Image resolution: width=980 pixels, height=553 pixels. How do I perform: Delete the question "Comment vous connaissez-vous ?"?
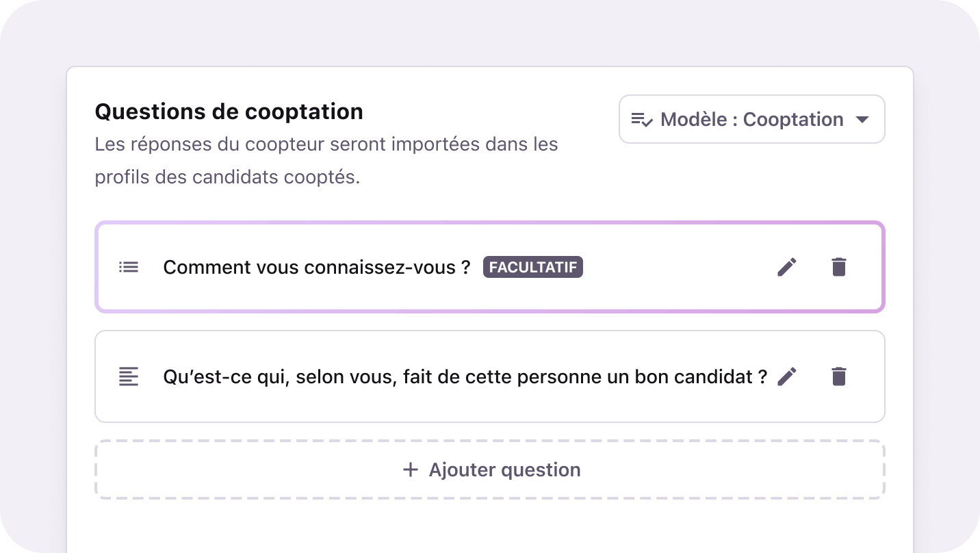tap(839, 267)
